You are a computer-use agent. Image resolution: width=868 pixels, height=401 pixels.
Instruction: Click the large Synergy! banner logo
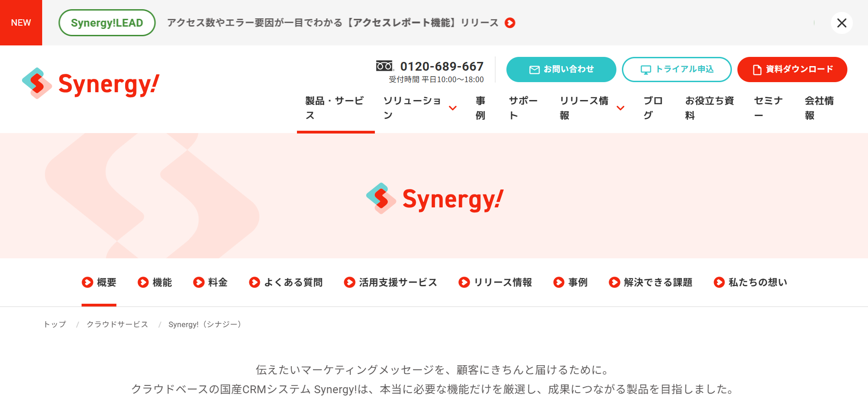click(x=434, y=199)
